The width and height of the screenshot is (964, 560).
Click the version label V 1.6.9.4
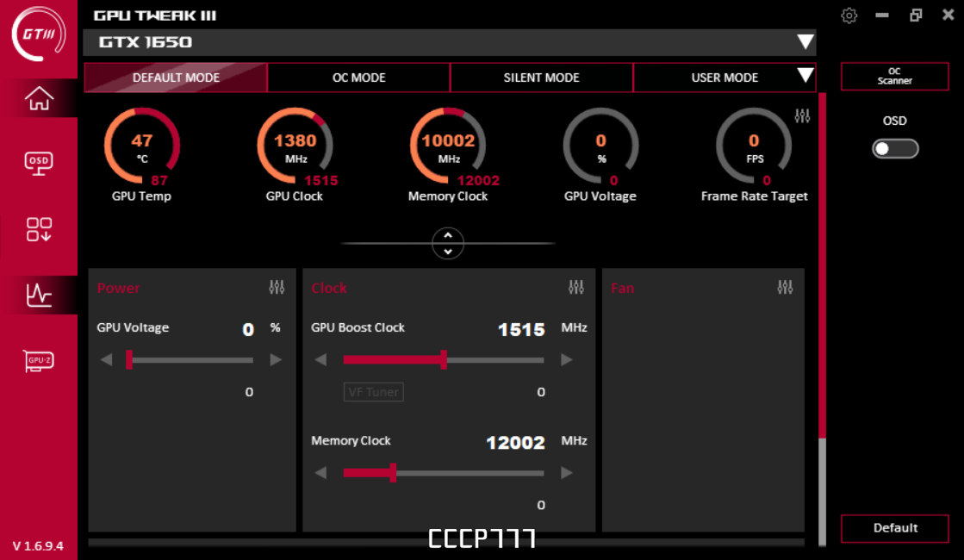38,546
